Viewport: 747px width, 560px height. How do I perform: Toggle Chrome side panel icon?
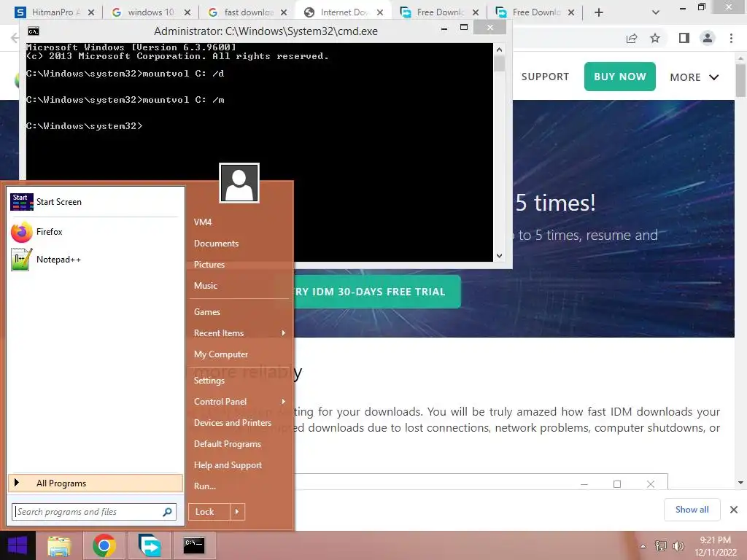pyautogui.click(x=684, y=38)
